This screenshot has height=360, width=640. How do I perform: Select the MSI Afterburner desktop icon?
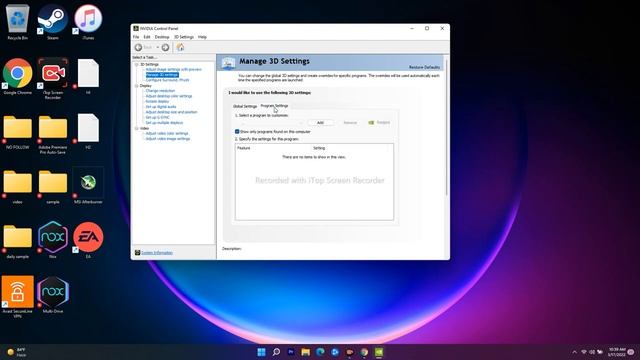(x=88, y=186)
